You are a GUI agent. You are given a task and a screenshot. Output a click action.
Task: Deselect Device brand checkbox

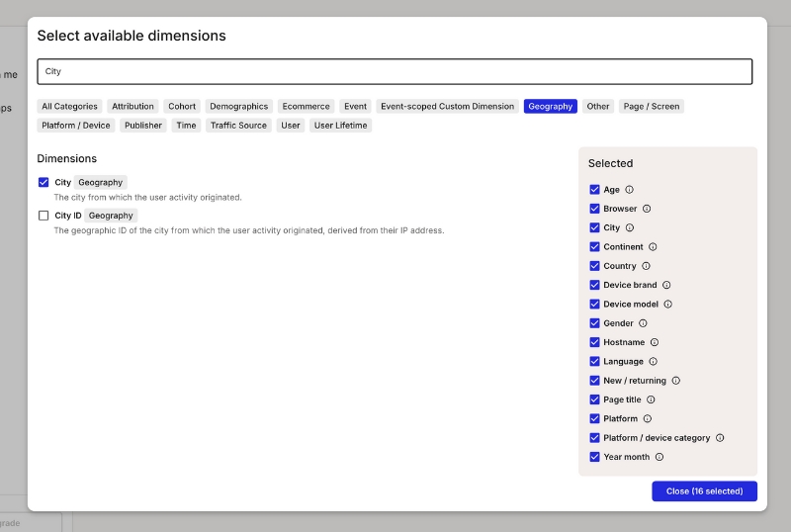[595, 285]
